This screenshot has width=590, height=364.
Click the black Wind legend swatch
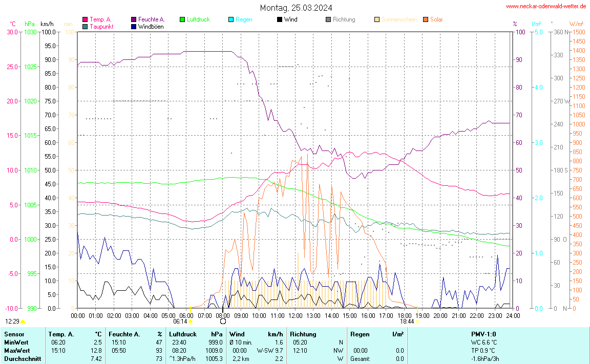(x=279, y=19)
